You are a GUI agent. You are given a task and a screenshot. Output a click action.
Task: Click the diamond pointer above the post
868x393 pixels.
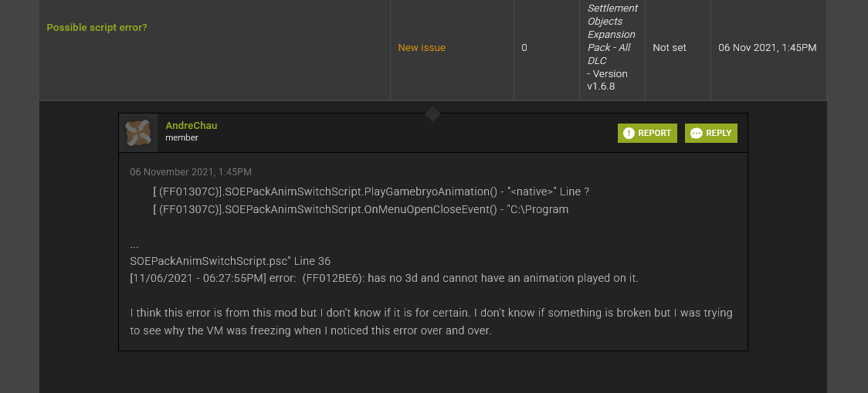pyautogui.click(x=433, y=114)
